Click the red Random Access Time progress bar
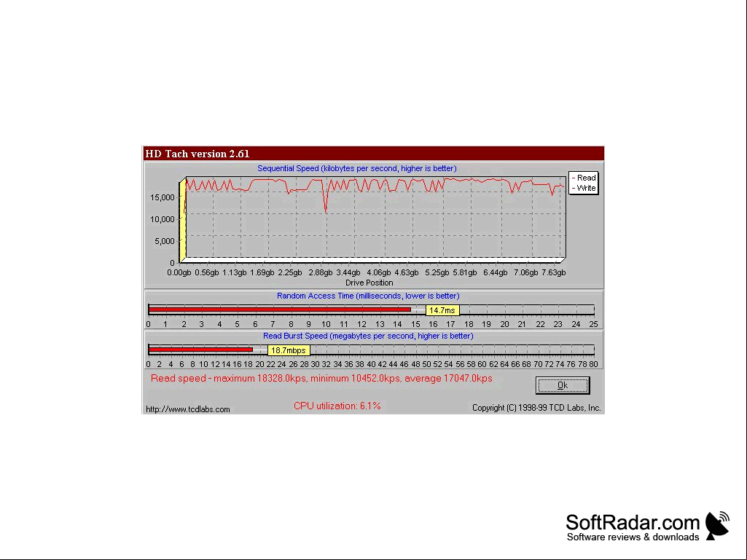 [280, 310]
